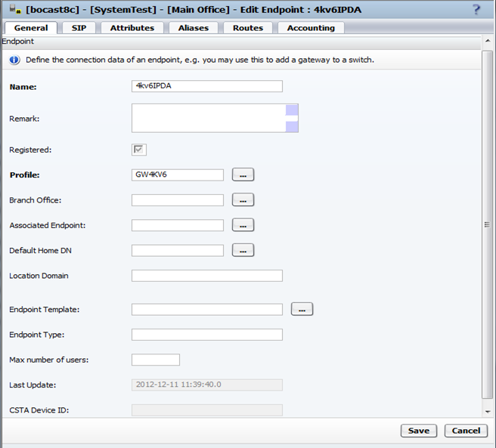The width and height of the screenshot is (496, 448).
Task: Click the scroll up arrow of the form
Action: tap(488, 41)
